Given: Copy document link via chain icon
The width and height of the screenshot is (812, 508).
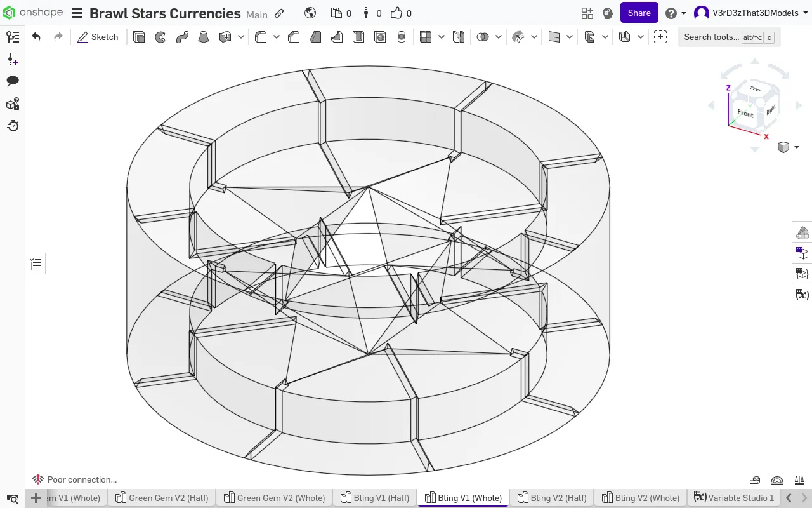Looking at the screenshot, I should tap(279, 13).
